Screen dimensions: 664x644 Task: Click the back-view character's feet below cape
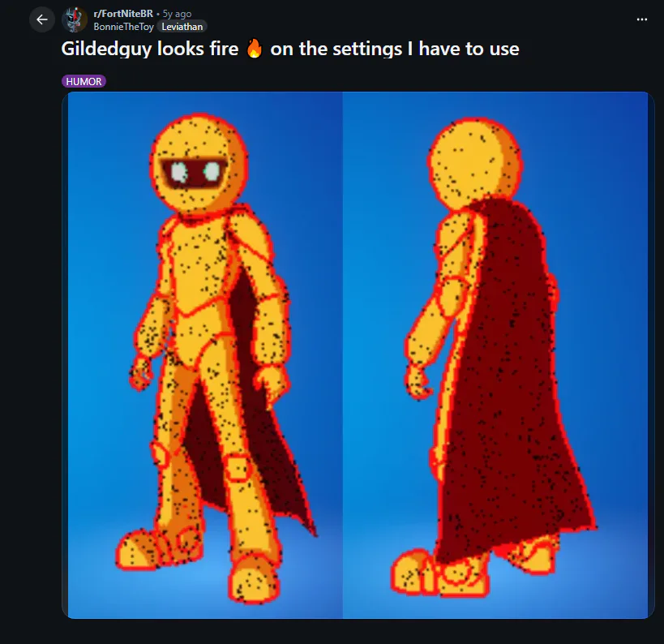point(422,572)
